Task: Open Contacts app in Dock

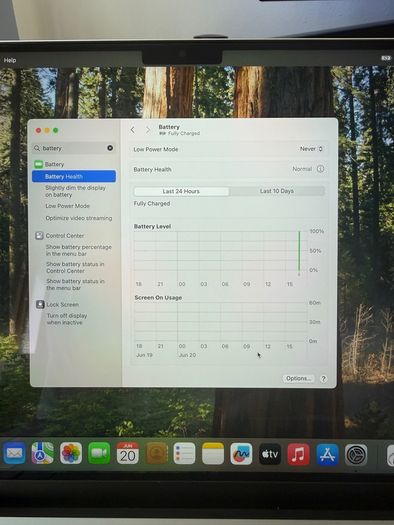Action: (x=156, y=453)
